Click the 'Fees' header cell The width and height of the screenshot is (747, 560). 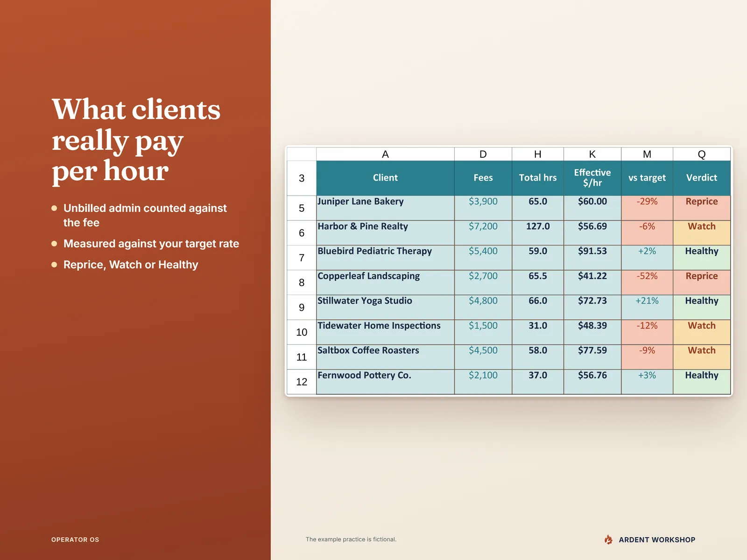483,178
